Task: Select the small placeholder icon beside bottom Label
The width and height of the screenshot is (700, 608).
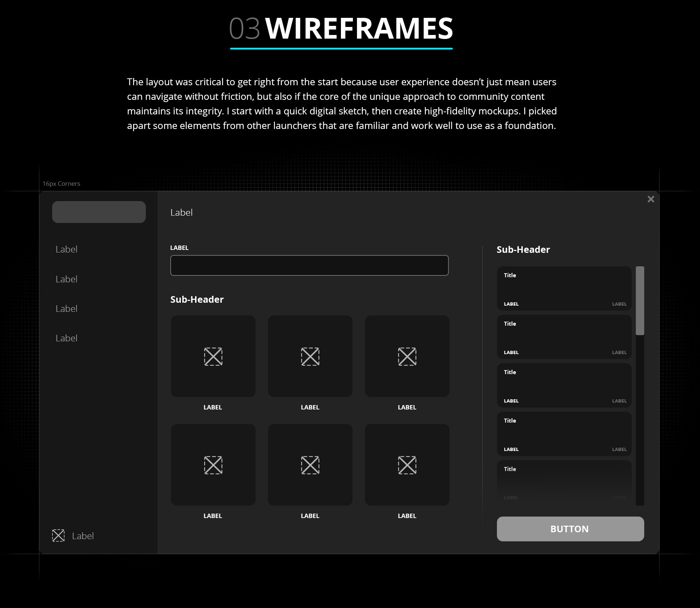Action: click(x=58, y=536)
